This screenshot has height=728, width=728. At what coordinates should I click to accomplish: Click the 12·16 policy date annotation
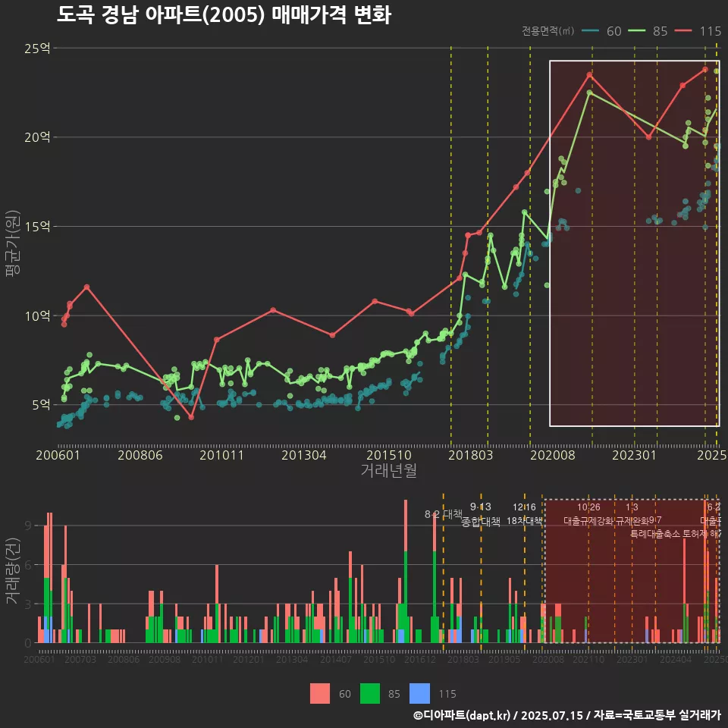[x=524, y=507]
